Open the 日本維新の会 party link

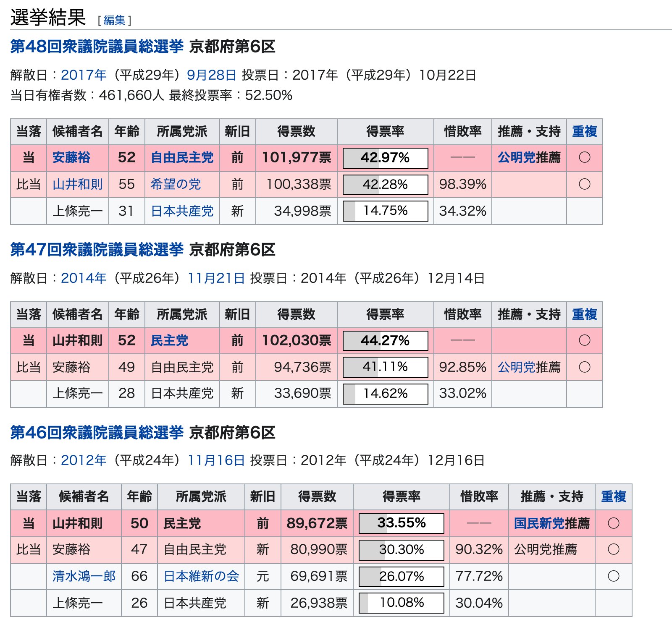click(x=201, y=576)
